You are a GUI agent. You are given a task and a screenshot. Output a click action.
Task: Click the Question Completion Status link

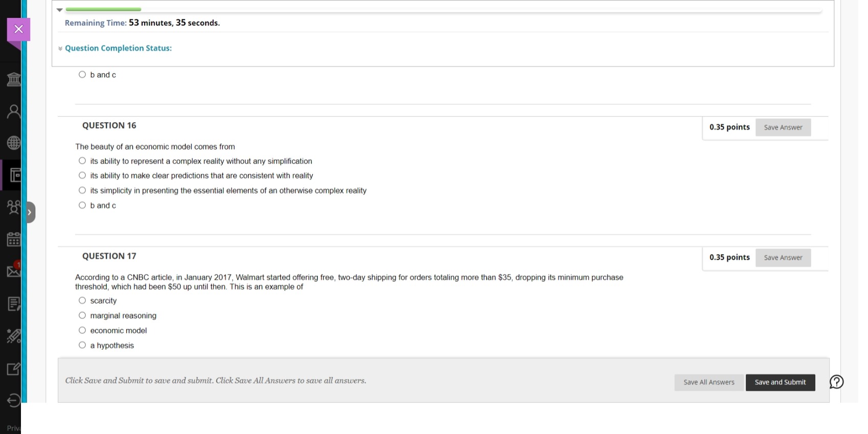pyautogui.click(x=119, y=48)
